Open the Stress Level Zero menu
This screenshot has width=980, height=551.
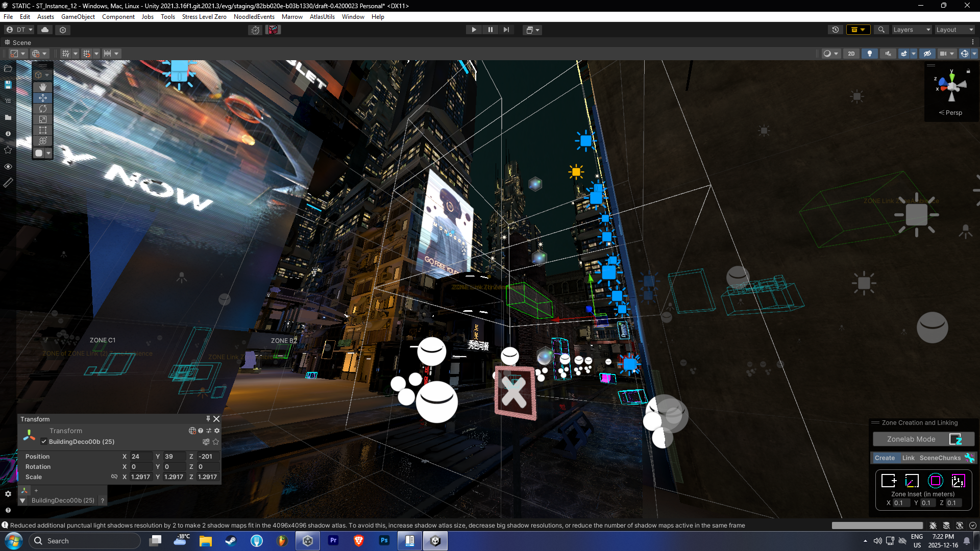pyautogui.click(x=204, y=17)
